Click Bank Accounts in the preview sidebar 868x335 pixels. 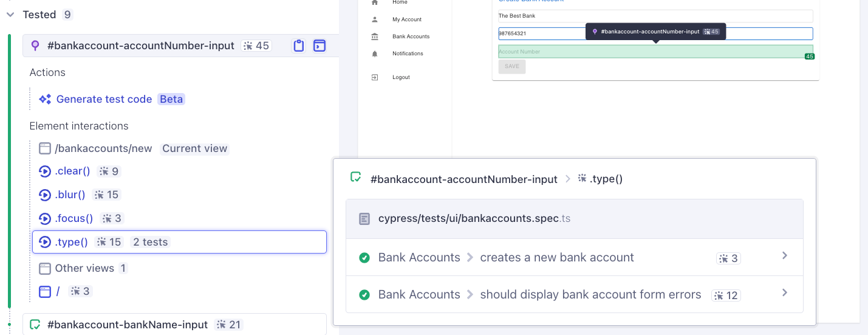tap(411, 36)
